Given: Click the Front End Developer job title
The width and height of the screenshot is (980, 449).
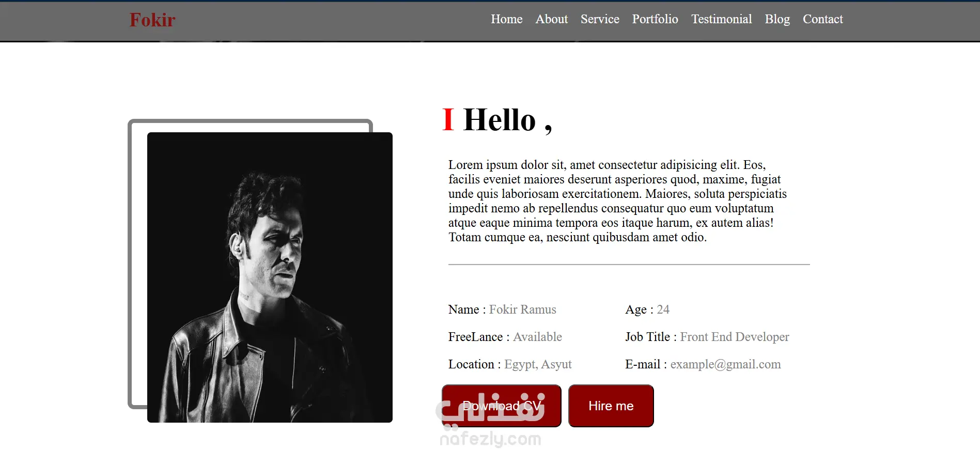Looking at the screenshot, I should 734,337.
